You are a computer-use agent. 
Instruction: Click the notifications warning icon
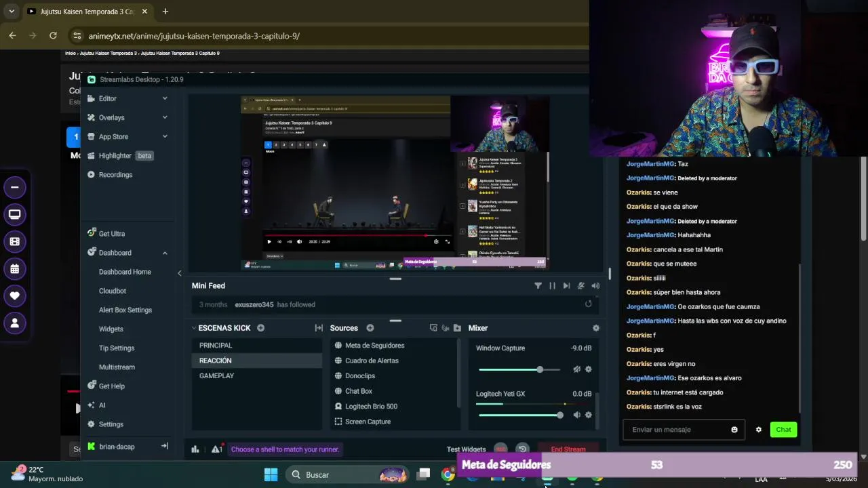point(216,449)
